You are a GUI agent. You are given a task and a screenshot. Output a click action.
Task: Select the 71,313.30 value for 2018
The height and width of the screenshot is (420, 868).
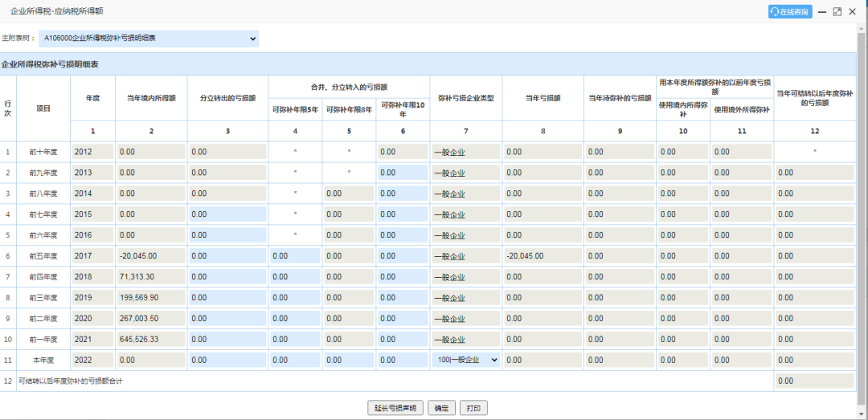[151, 277]
